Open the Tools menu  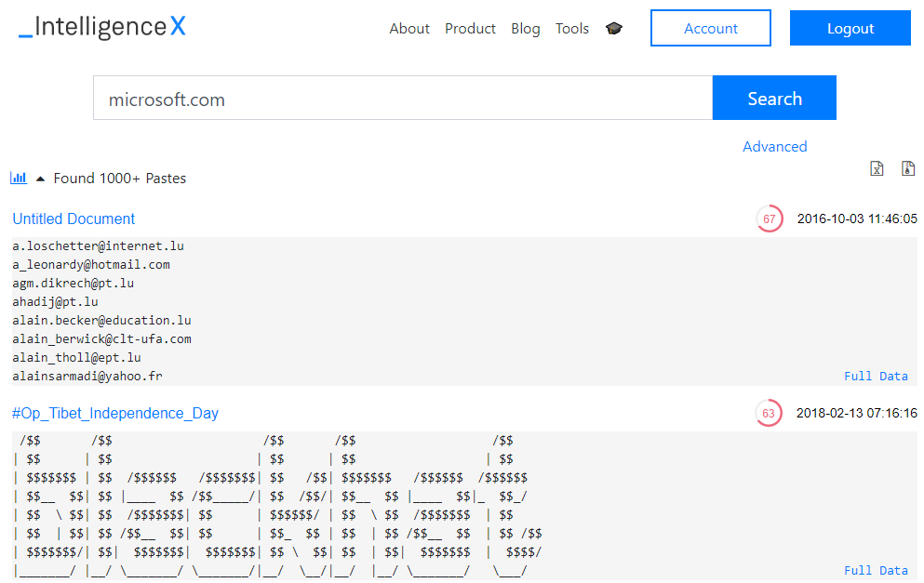[x=572, y=29]
